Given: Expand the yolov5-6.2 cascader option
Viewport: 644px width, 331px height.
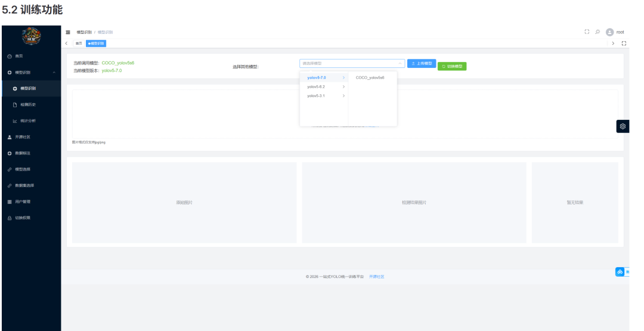Looking at the screenshot, I should (324, 86).
